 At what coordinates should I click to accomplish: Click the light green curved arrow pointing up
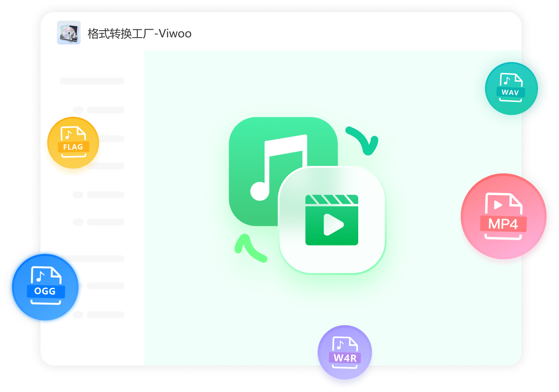point(249,248)
